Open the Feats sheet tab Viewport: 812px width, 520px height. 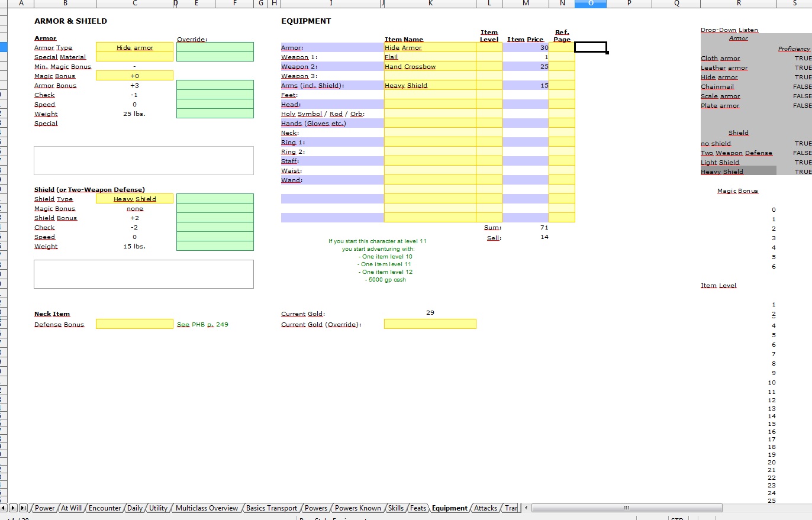[x=418, y=508]
